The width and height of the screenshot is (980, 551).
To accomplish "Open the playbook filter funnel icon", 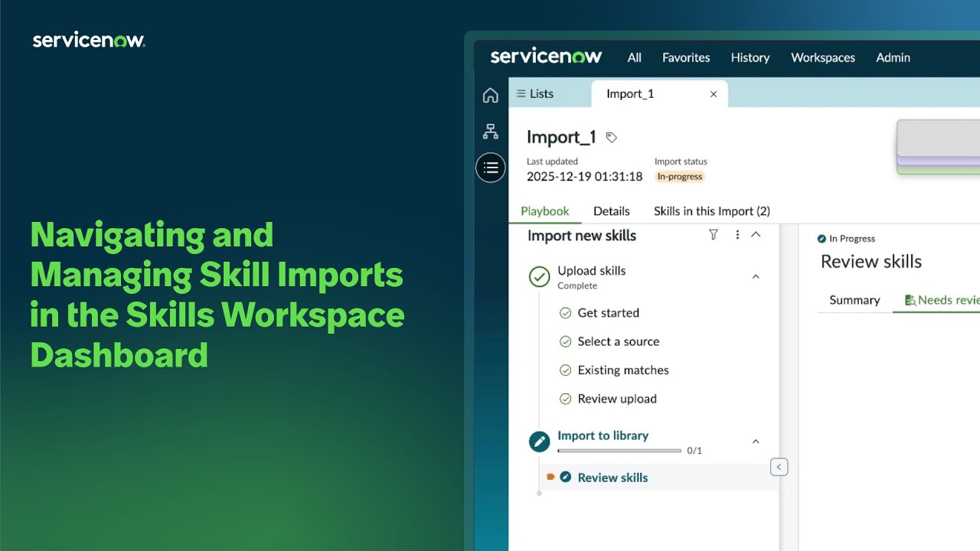I will click(x=714, y=235).
